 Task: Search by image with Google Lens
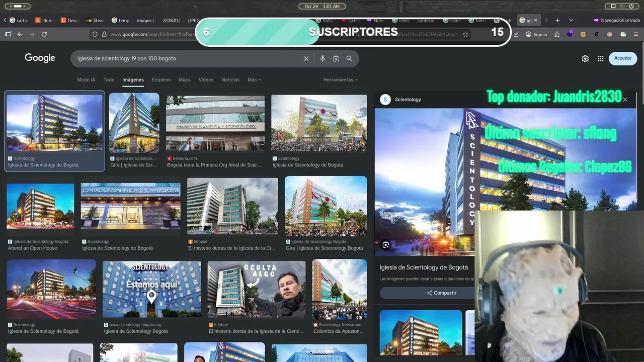(x=336, y=58)
